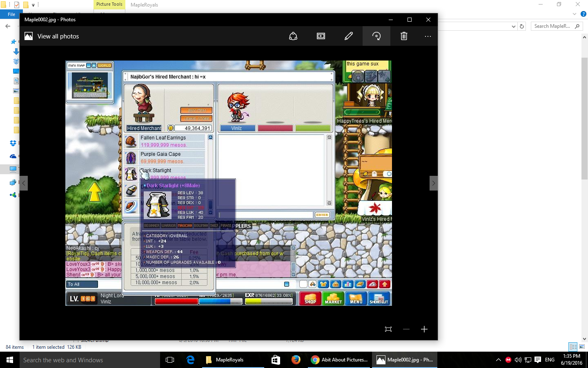Click LEAVE STORE in game screenshot
This screenshot has width=588, height=368.
(196, 119)
